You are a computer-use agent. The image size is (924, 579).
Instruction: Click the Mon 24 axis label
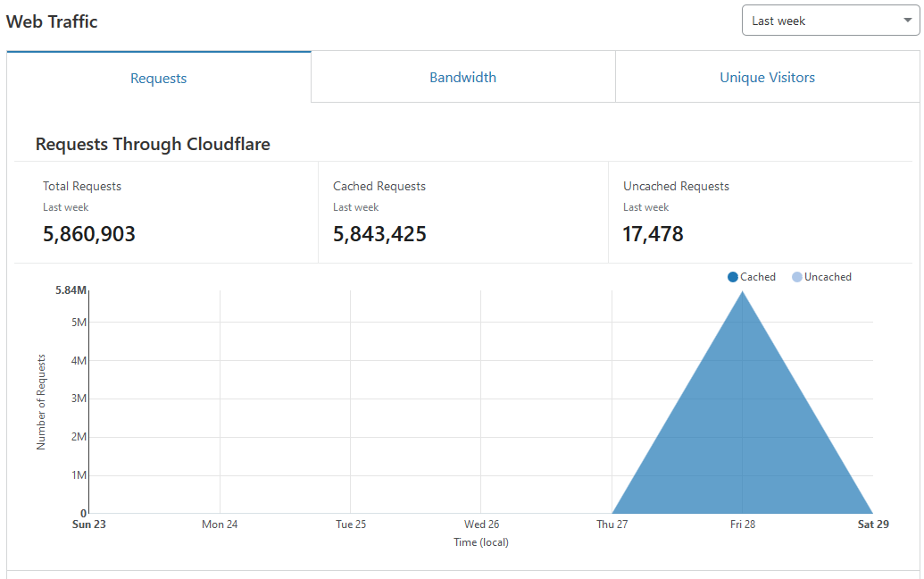pos(220,524)
